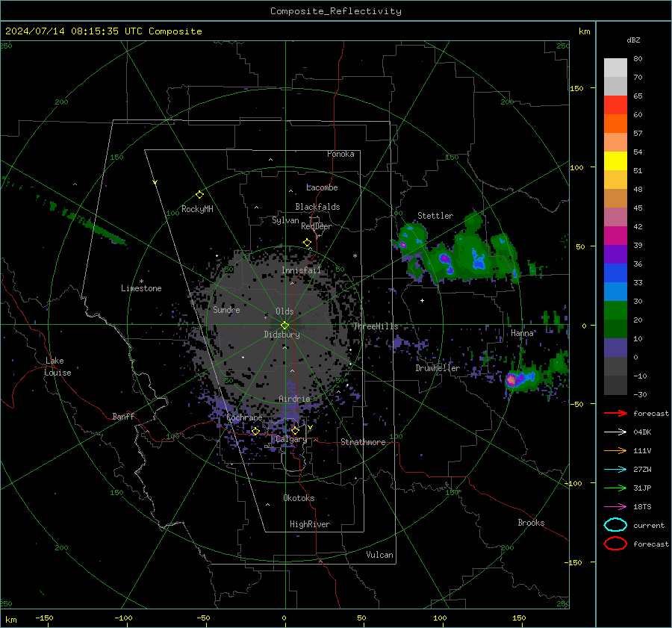Select the magenta 39-42 dBZ swatch
672x628 pixels.
615,236
